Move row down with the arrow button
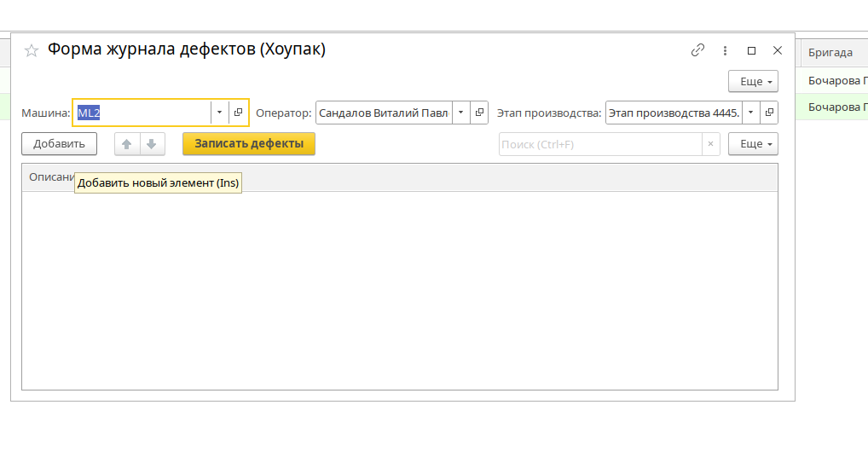868x457 pixels. [151, 144]
